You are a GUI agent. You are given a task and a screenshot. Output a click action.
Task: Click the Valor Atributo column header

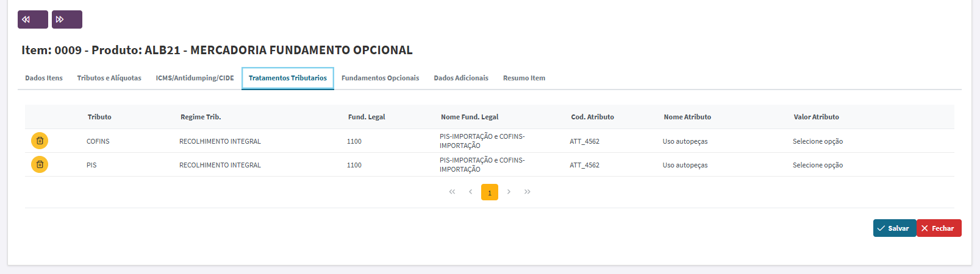pos(816,117)
